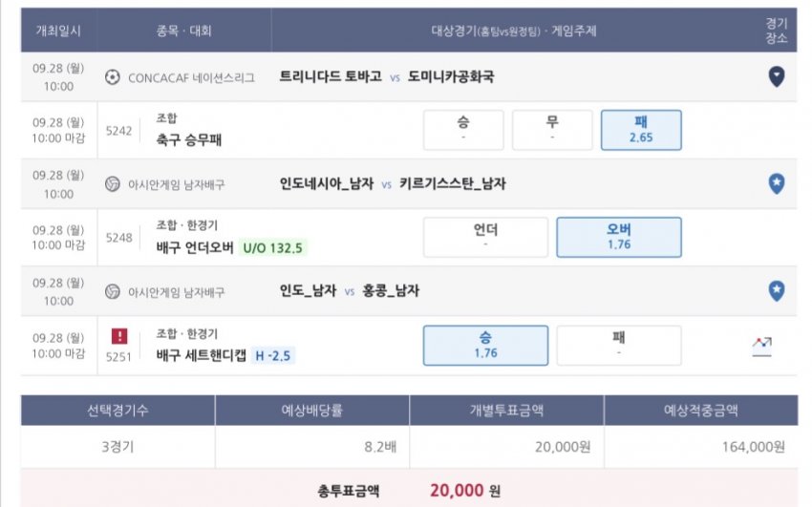Click volleyball icon beside 인도_남자 match league
This screenshot has height=507, width=812.
point(112,292)
